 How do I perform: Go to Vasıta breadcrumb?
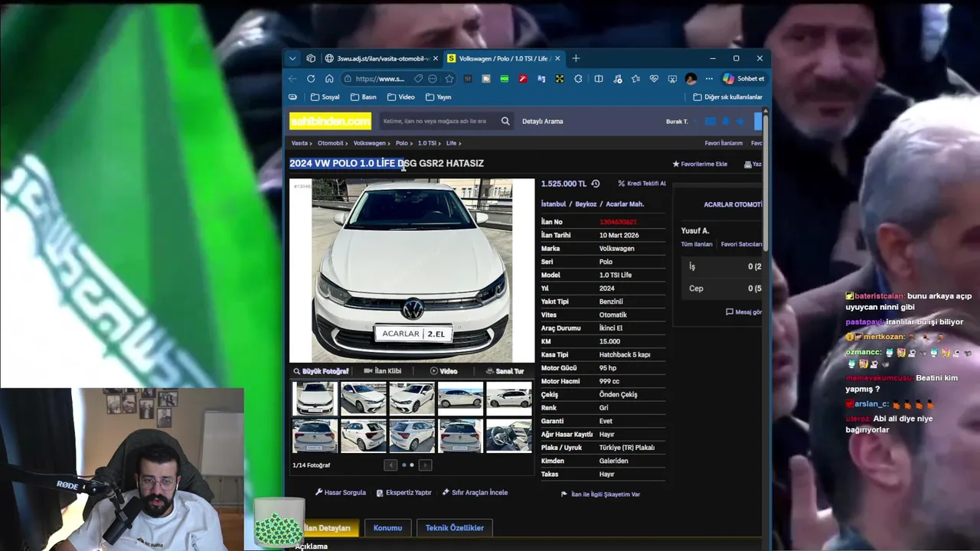(x=299, y=143)
